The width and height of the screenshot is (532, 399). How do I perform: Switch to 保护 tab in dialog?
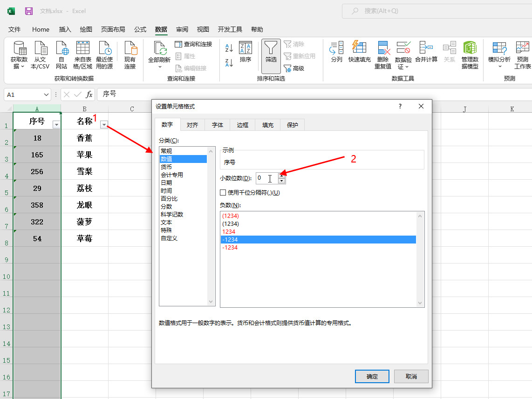tap(293, 125)
